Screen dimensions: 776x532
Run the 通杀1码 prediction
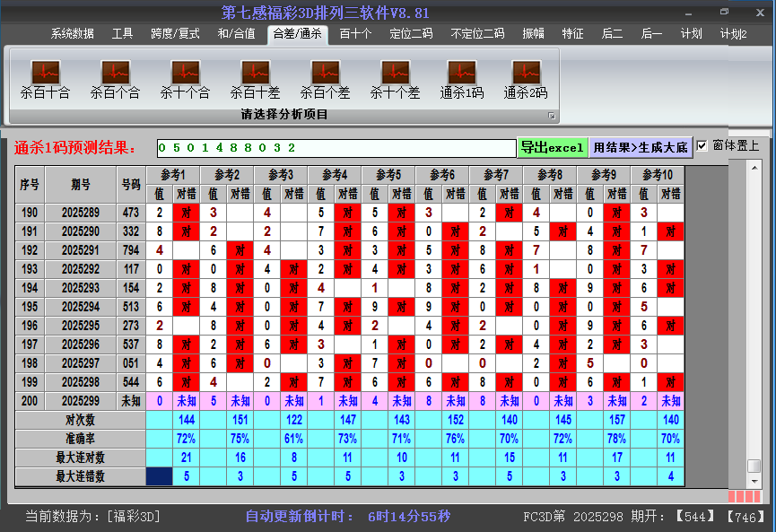462,79
